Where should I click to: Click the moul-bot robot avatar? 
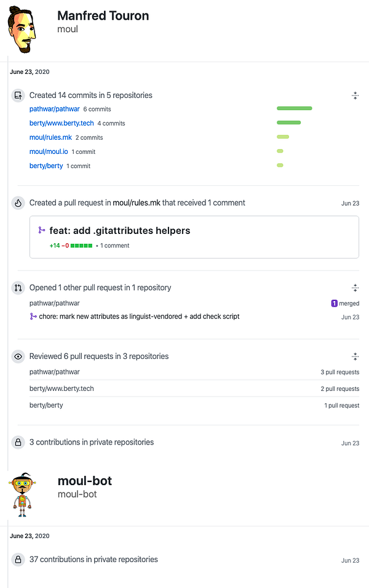click(22, 491)
